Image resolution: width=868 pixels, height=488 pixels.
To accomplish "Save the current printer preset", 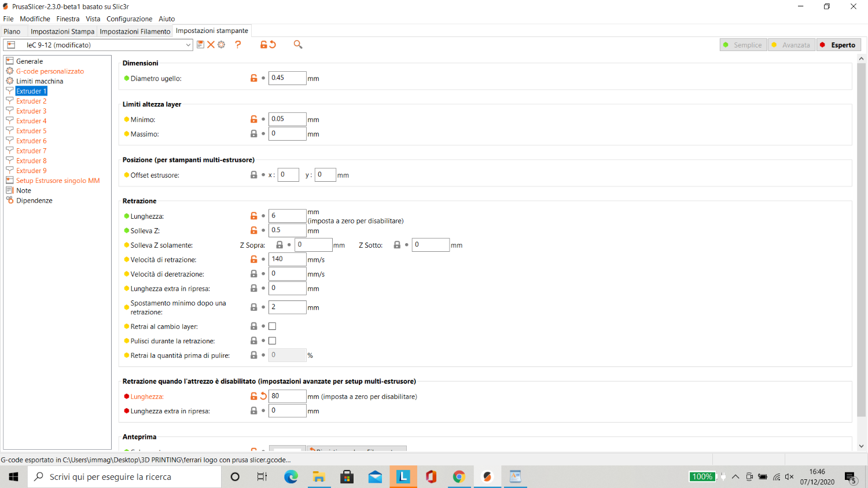I will pyautogui.click(x=200, y=45).
